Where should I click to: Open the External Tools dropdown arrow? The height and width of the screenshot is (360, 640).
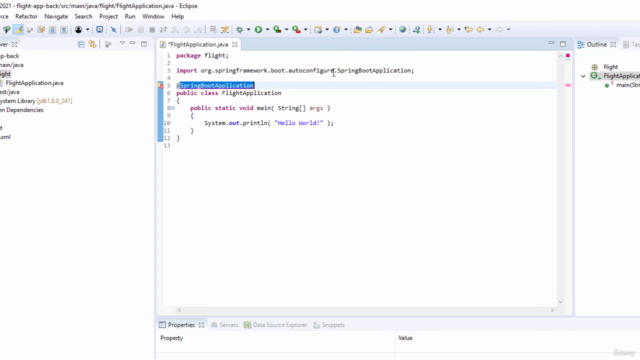305,29
